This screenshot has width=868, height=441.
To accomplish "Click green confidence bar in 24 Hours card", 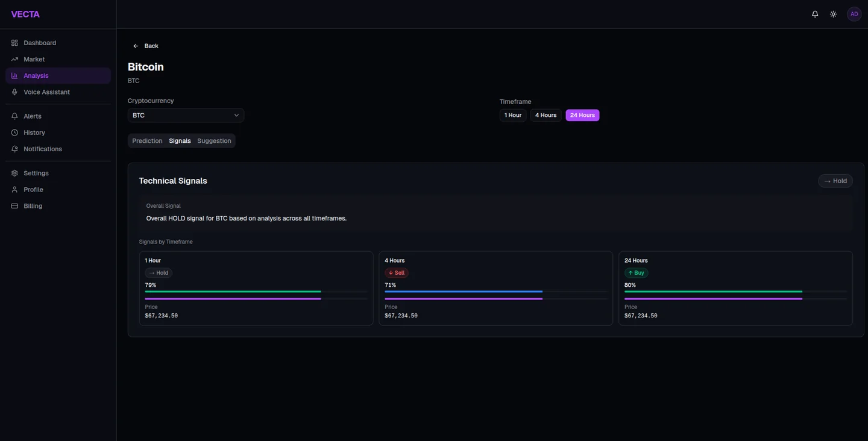I will [735, 292].
